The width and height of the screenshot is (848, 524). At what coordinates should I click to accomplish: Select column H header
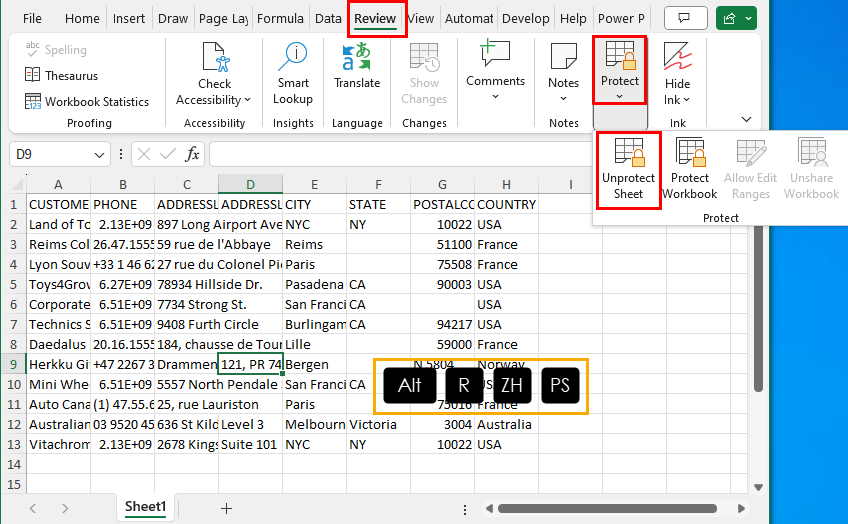pyautogui.click(x=506, y=184)
